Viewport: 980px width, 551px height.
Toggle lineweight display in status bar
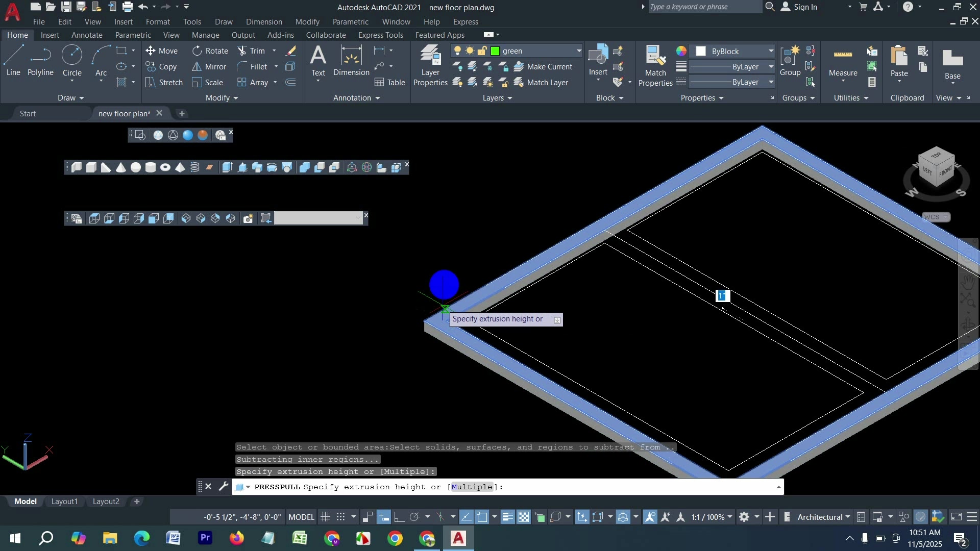507,517
